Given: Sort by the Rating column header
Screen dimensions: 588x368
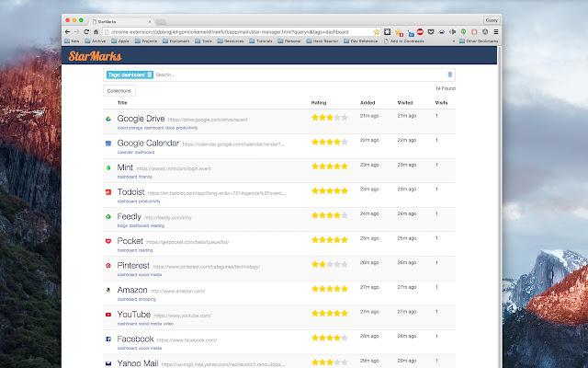Looking at the screenshot, I should click(319, 103).
